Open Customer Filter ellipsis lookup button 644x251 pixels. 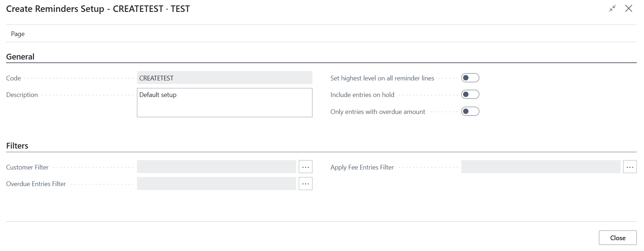click(x=306, y=167)
